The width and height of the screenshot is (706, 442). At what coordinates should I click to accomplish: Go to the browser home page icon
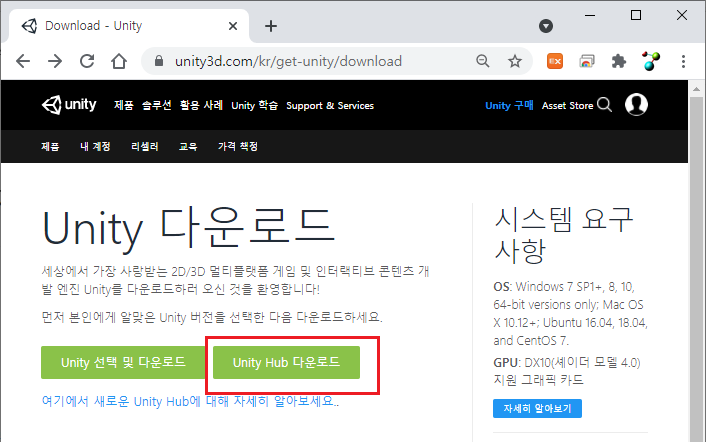(x=119, y=61)
